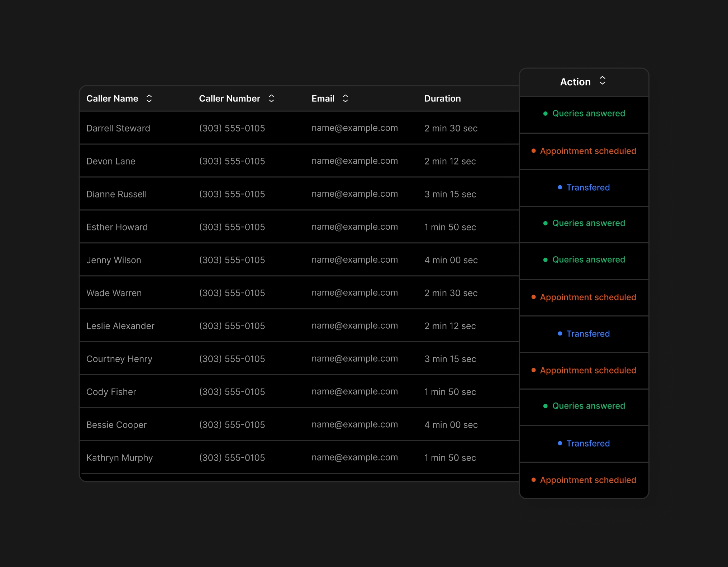
Task: Click the green dot beside Queries answered for Darrell Steward
Action: 545,113
